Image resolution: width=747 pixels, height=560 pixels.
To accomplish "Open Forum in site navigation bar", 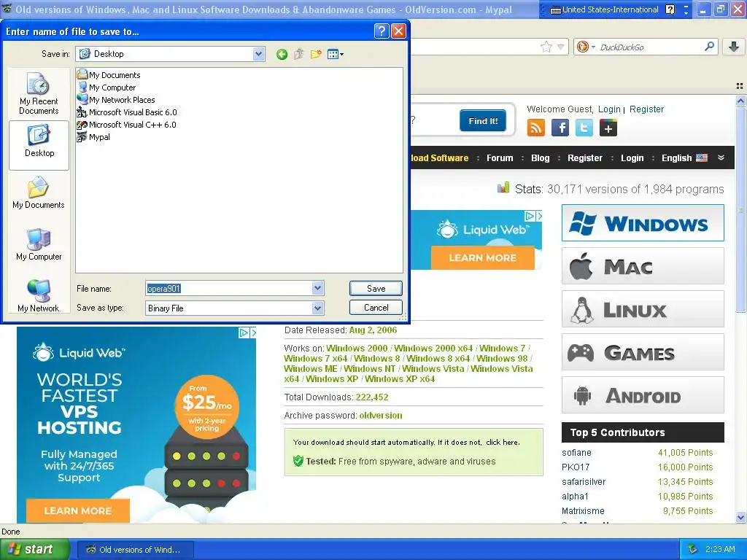I will (x=500, y=158).
